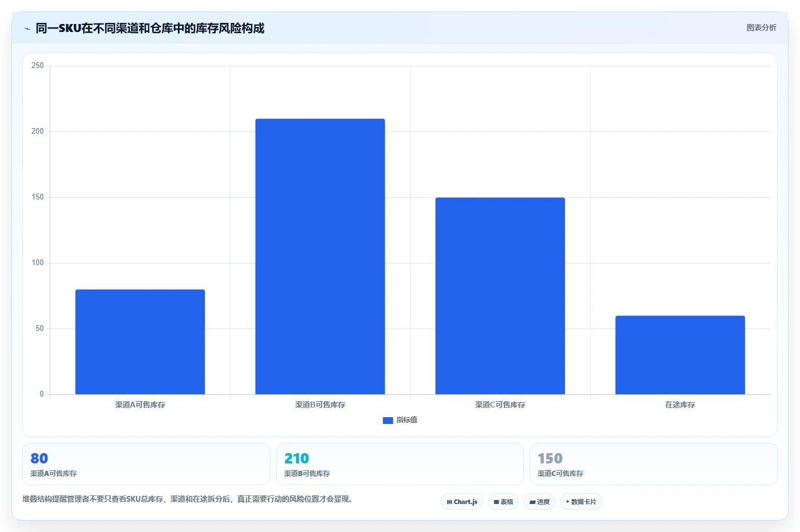Click the x-axis label 渠道A可售库存
800x532 pixels.
click(x=140, y=405)
